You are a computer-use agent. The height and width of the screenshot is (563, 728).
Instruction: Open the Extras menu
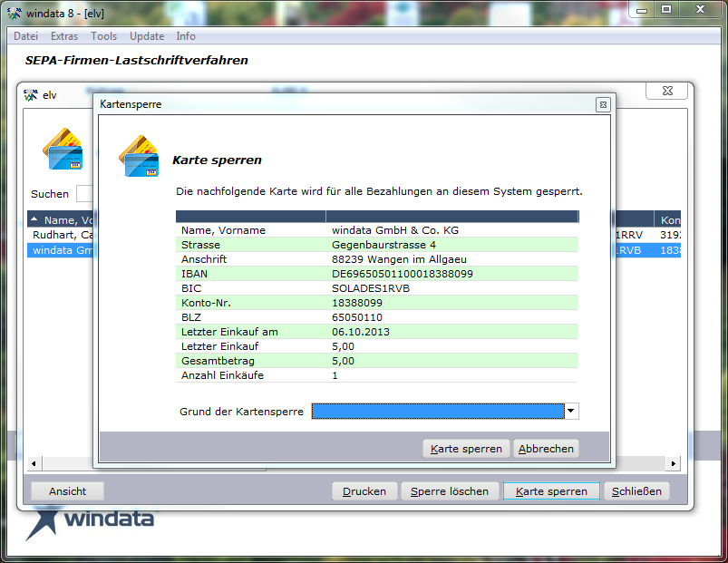[x=64, y=36]
